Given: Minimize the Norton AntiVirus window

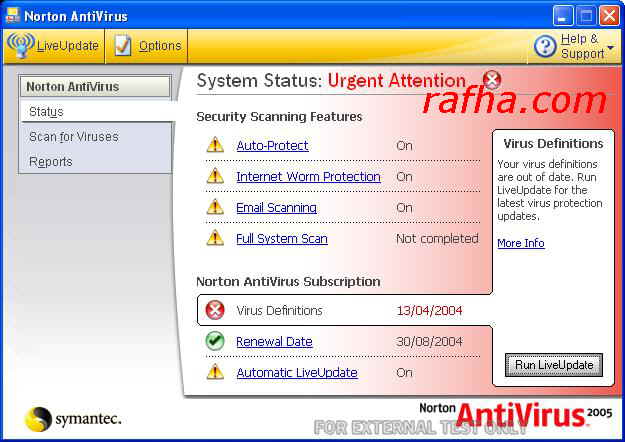Looking at the screenshot, I should coord(562,16).
